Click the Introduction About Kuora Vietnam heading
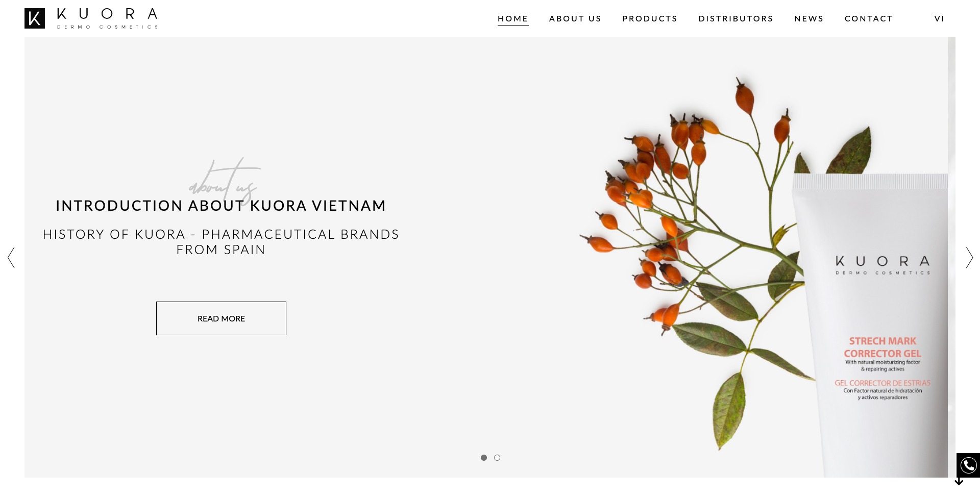Viewport: 980px width, 498px height. click(221, 206)
